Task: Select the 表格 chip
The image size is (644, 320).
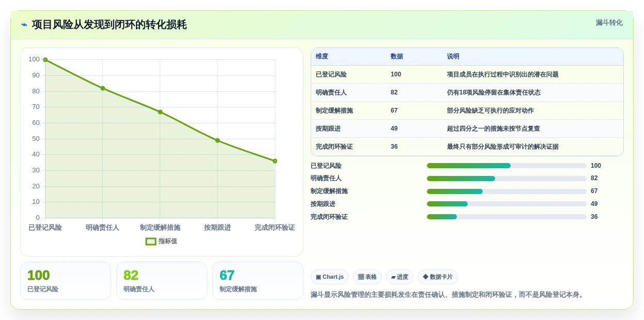Action: (x=367, y=277)
